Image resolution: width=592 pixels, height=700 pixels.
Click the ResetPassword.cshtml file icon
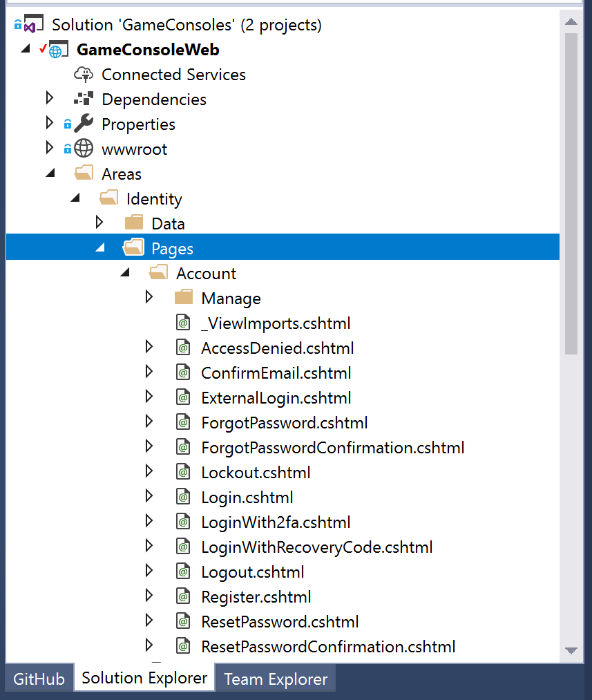point(183,621)
